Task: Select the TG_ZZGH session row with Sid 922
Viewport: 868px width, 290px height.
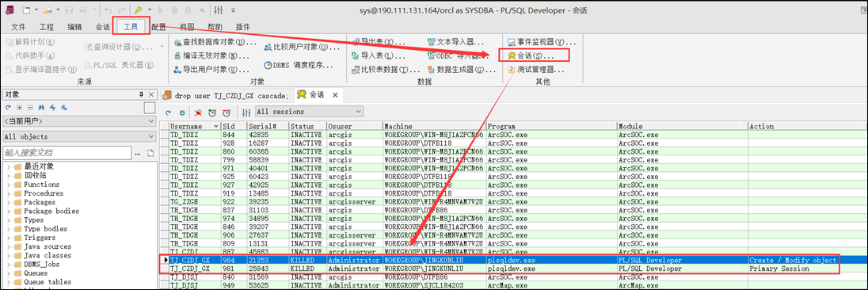Action: click(x=515, y=202)
